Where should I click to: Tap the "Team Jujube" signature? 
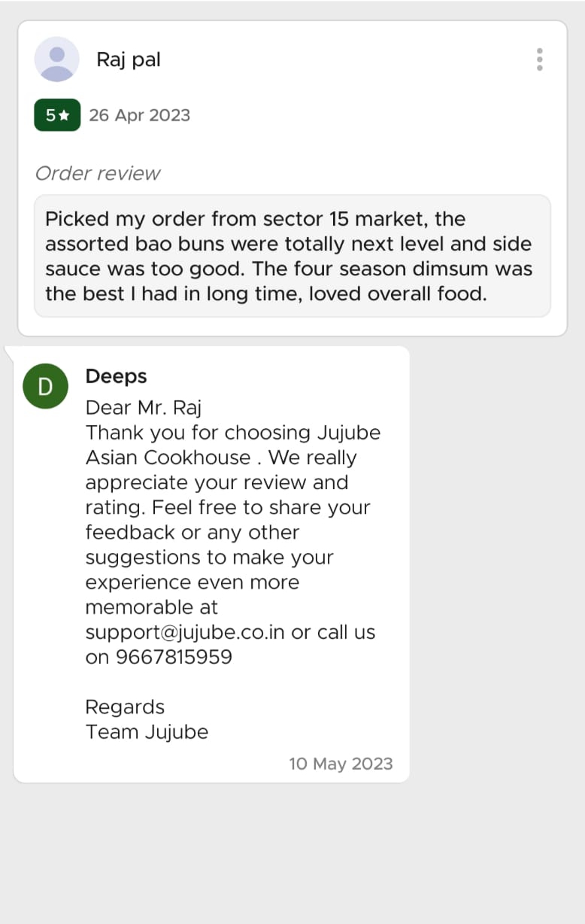tap(147, 731)
